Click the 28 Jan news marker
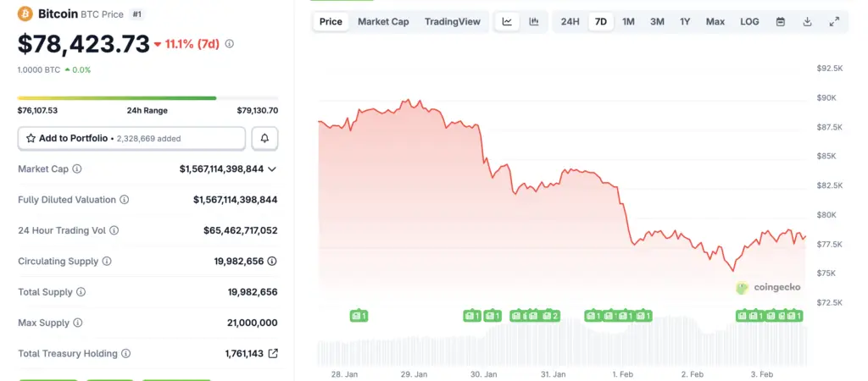868x381 pixels. point(359,316)
